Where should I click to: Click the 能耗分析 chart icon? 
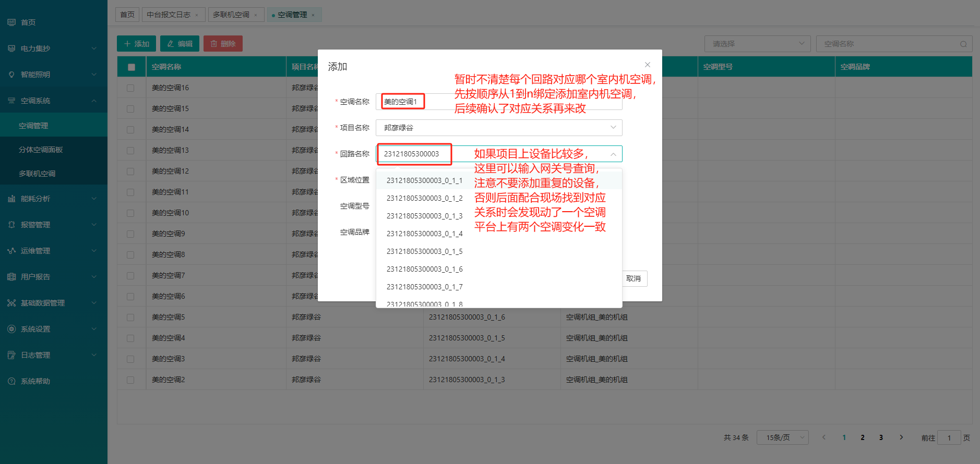tap(11, 199)
